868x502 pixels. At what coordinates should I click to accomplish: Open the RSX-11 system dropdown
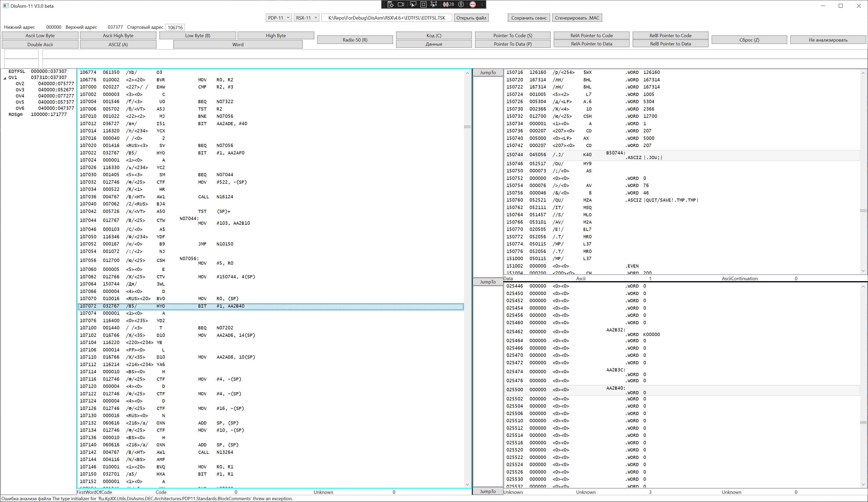pos(306,18)
